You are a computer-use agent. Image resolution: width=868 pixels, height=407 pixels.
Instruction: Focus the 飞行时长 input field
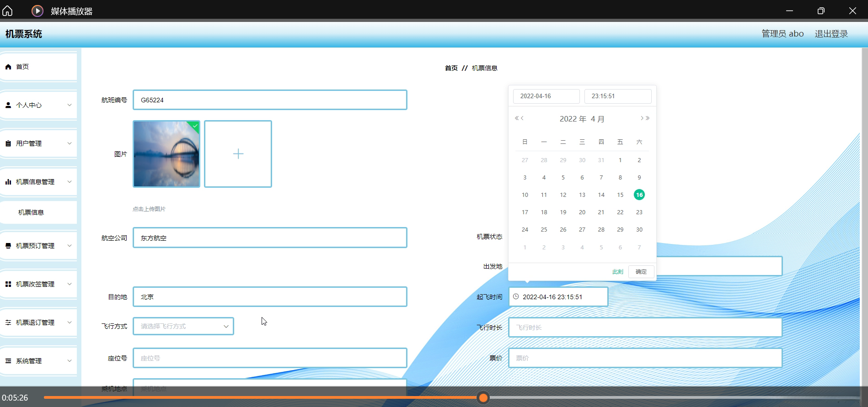click(645, 328)
